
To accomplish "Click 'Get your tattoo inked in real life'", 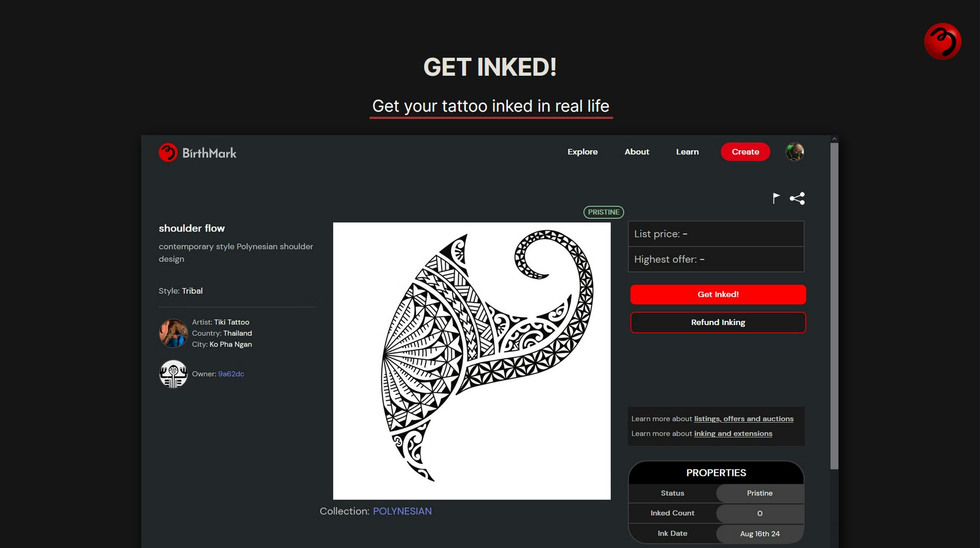I will tap(491, 106).
